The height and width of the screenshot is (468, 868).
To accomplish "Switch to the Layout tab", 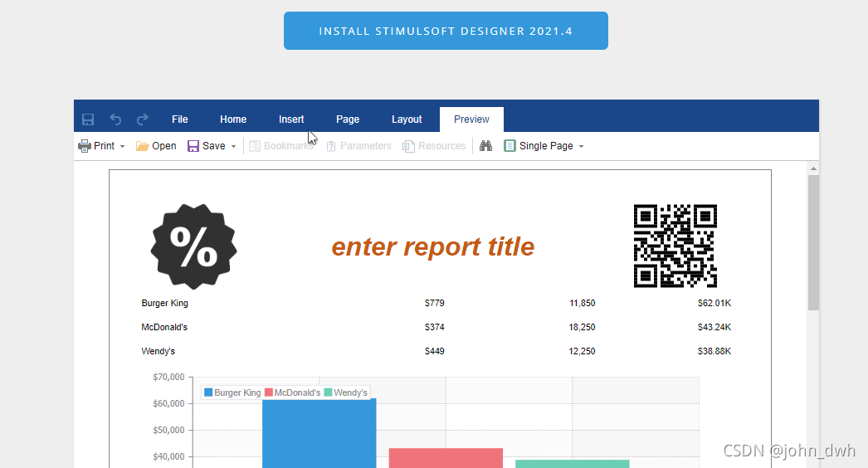I will pos(407,119).
